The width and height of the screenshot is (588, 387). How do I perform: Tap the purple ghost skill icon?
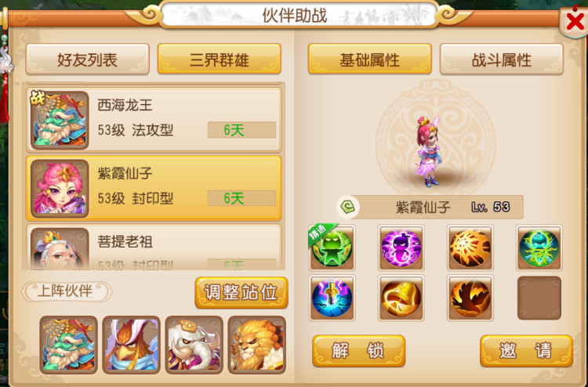coord(401,248)
